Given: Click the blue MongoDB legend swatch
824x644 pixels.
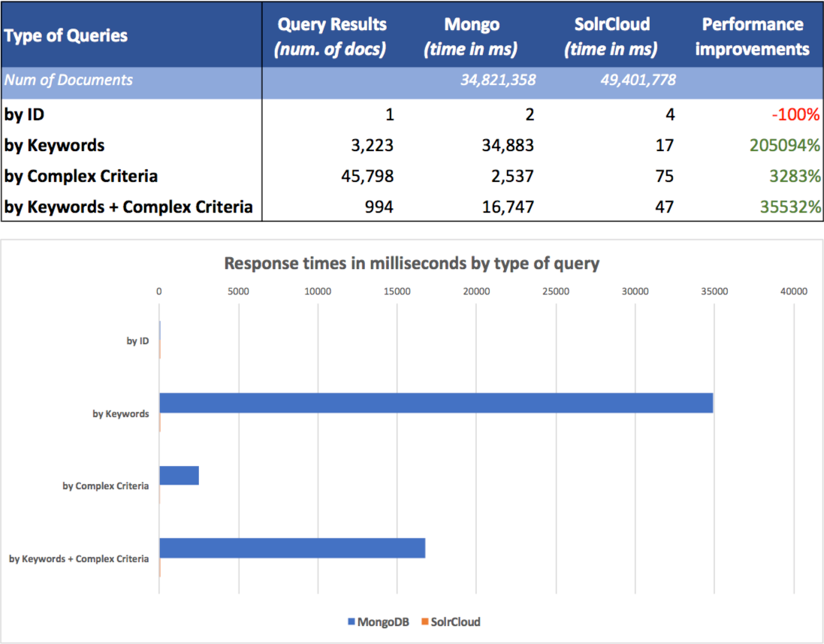Looking at the screenshot, I should (x=351, y=622).
